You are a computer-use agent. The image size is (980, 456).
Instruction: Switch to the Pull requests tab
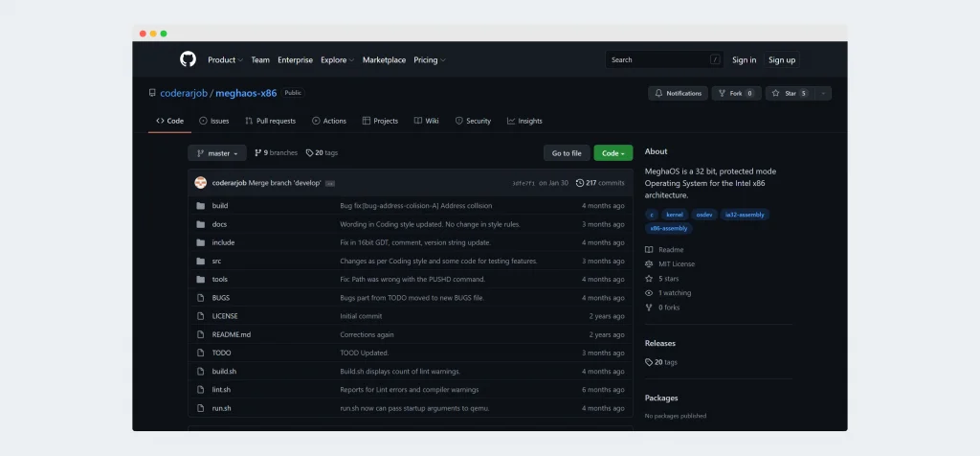point(271,121)
